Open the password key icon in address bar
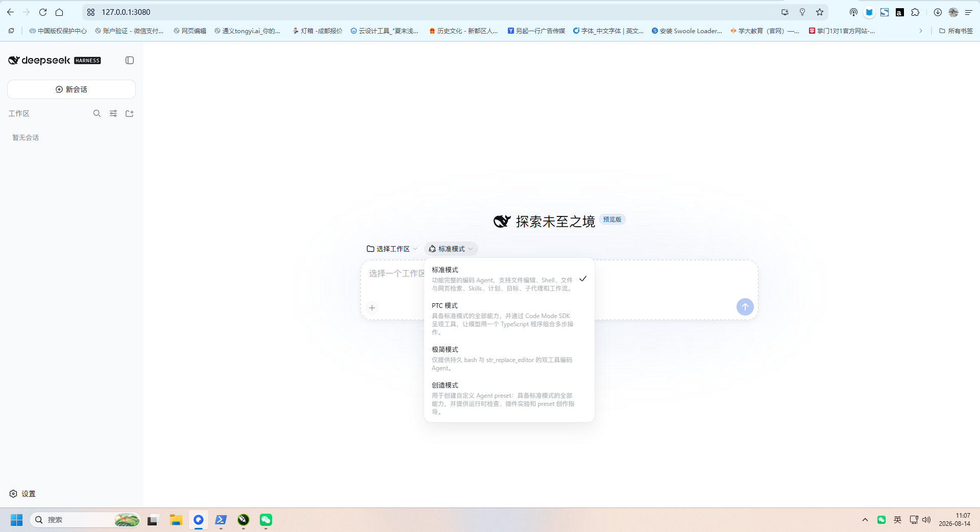 click(802, 12)
